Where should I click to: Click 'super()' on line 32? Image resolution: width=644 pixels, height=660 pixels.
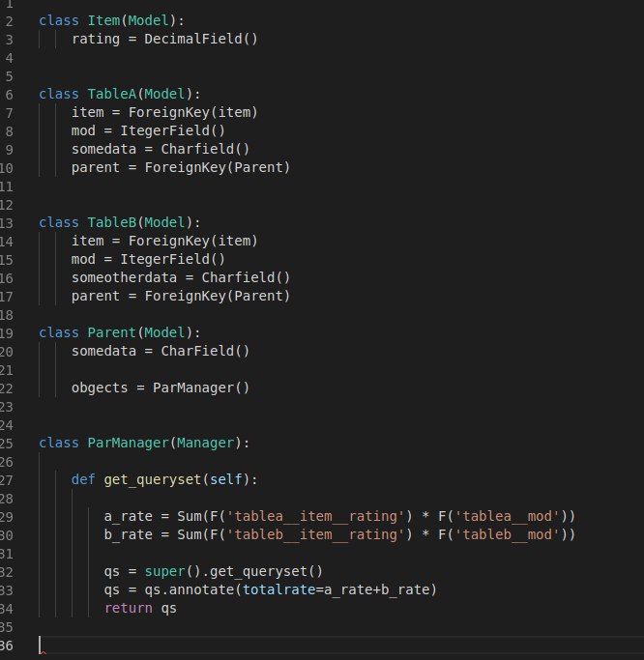click(173, 571)
